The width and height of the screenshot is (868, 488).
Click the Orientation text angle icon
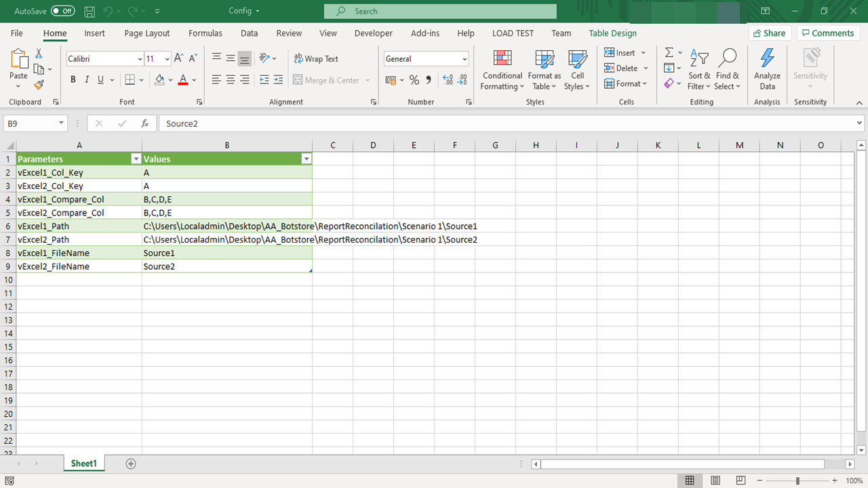(x=264, y=59)
